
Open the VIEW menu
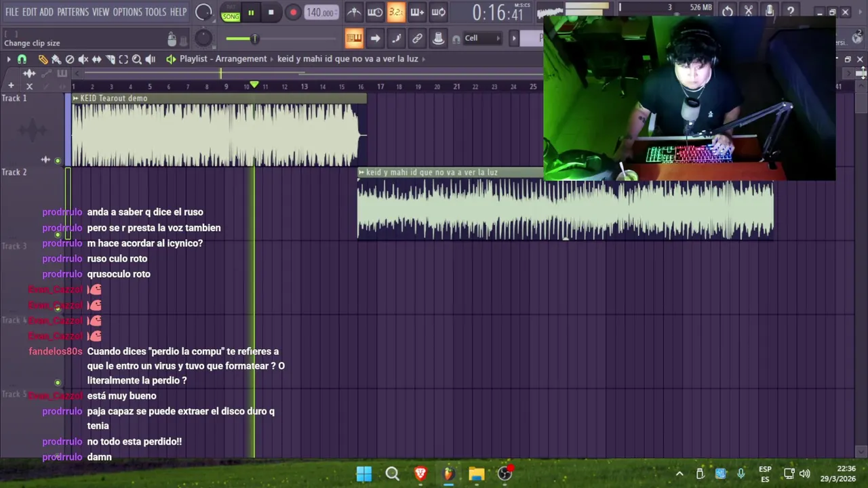(100, 12)
